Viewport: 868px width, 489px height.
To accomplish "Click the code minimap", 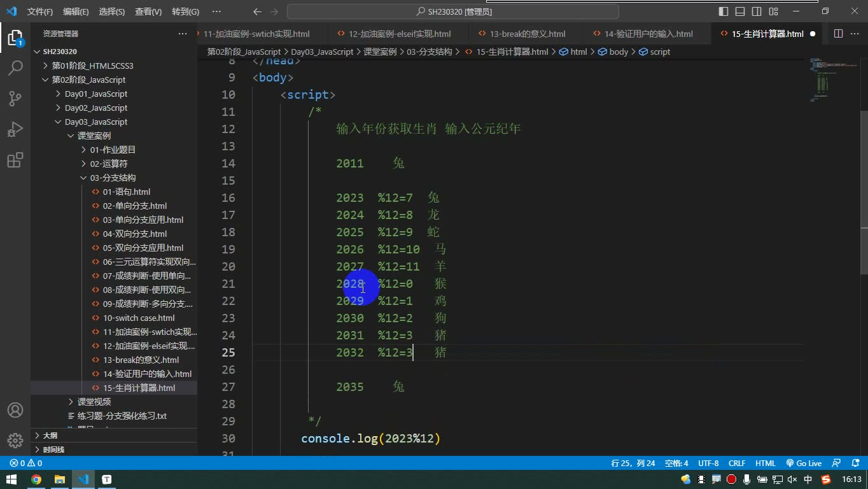I will [x=834, y=80].
